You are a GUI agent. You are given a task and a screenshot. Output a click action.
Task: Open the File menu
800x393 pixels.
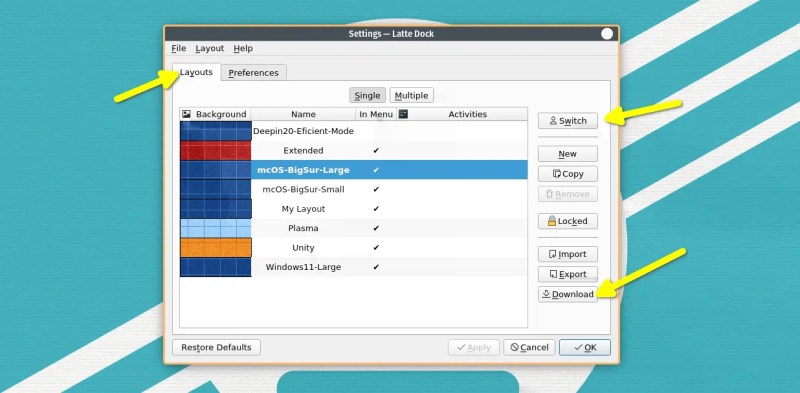[179, 48]
